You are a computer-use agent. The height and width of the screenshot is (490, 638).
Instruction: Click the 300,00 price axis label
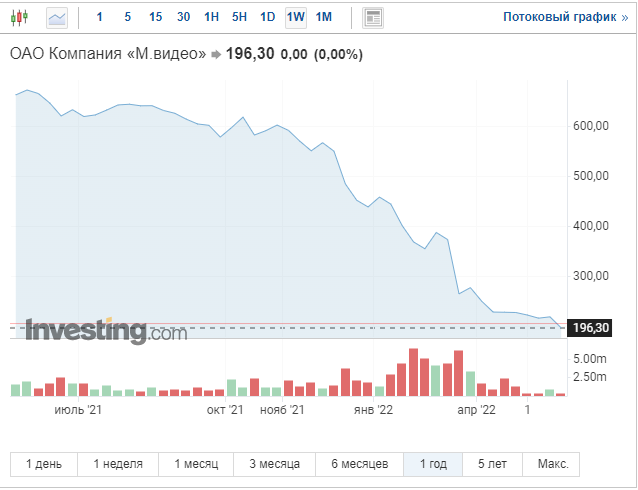[x=591, y=276]
